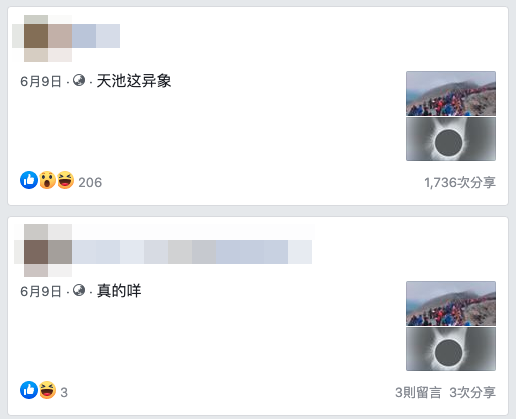The width and height of the screenshot is (516, 419).
Task: Click the blurred name of second poster
Action: (192, 252)
